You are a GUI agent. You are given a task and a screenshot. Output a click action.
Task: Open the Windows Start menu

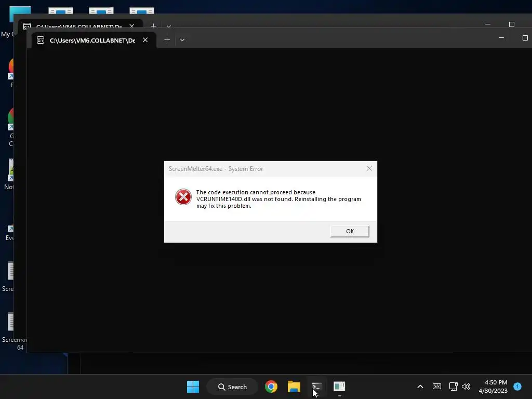tap(193, 387)
